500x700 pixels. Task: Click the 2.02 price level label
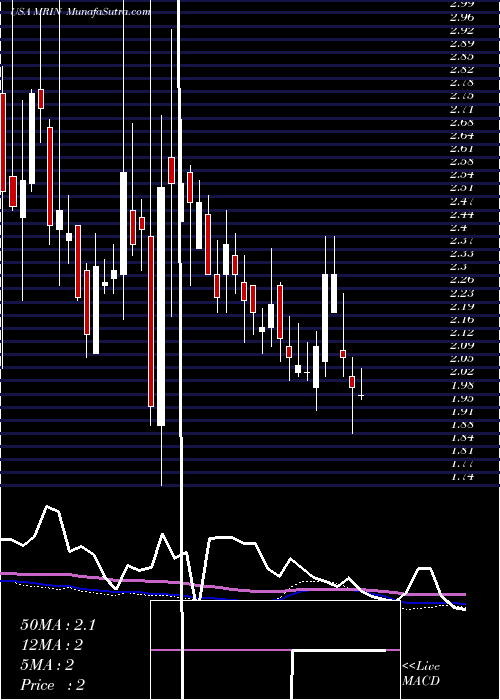pyautogui.click(x=462, y=372)
